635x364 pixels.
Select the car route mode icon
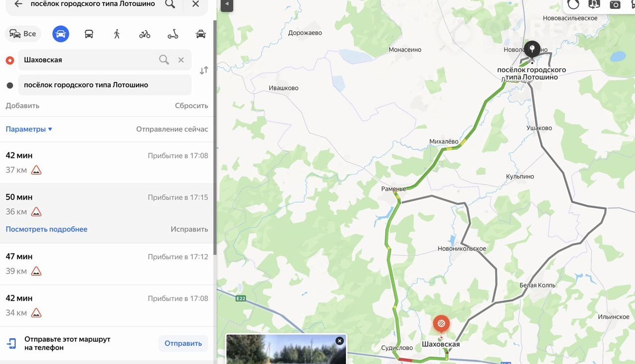click(x=61, y=34)
